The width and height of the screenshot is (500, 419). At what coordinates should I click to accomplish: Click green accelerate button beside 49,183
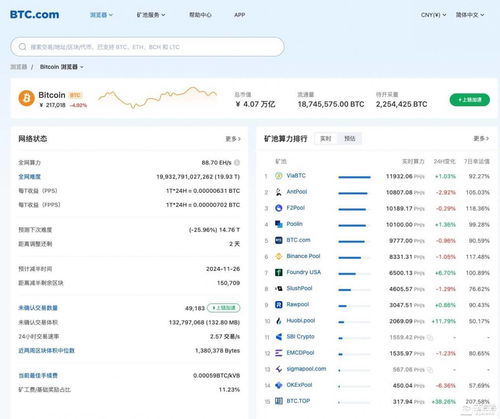[224, 308]
